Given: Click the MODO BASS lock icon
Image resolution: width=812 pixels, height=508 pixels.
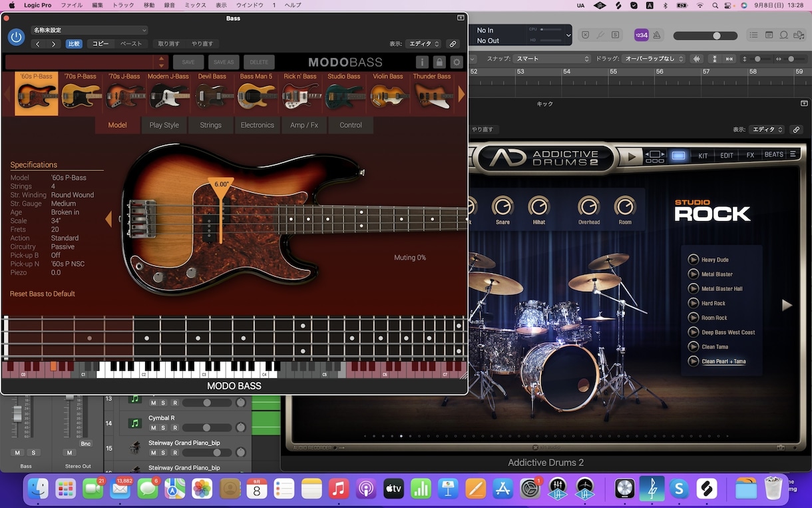Looking at the screenshot, I should point(439,62).
